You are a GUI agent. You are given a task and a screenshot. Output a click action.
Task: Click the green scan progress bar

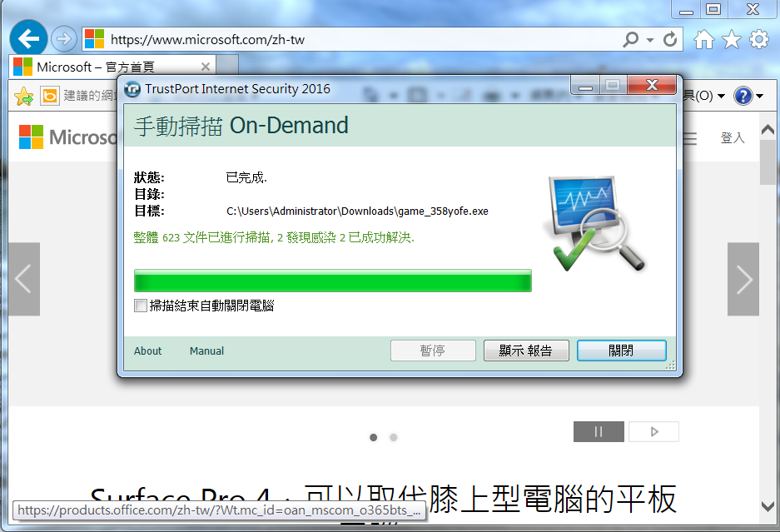click(333, 281)
